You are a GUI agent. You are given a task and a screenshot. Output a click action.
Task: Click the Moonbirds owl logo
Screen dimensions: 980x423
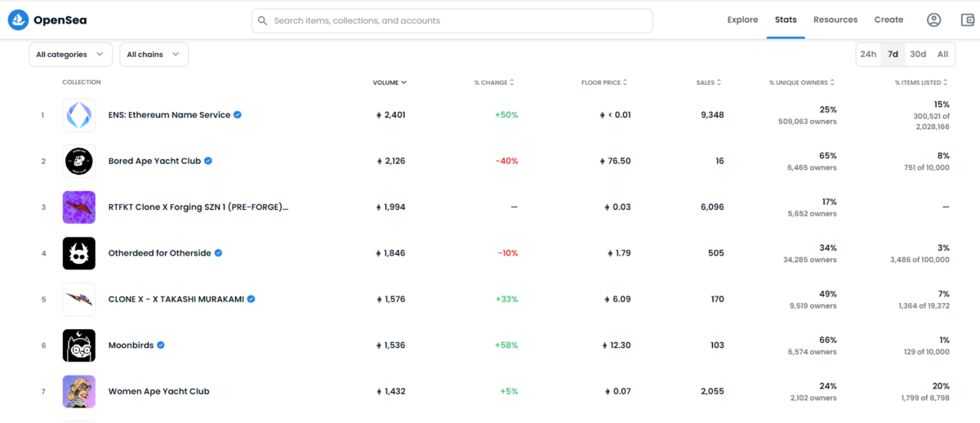click(79, 345)
